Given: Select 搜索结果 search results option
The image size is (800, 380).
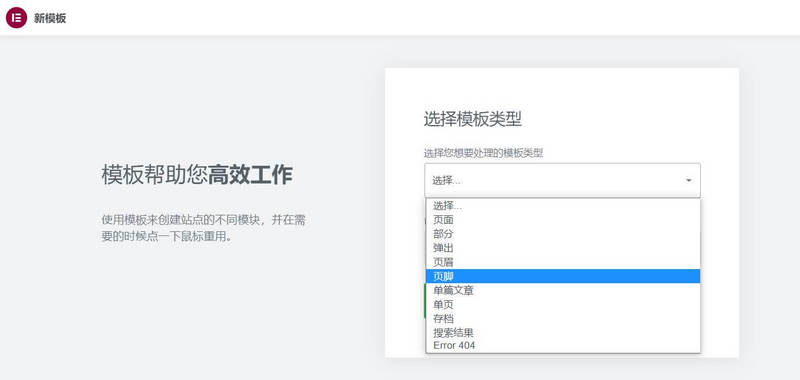Looking at the screenshot, I should pyautogui.click(x=563, y=333).
